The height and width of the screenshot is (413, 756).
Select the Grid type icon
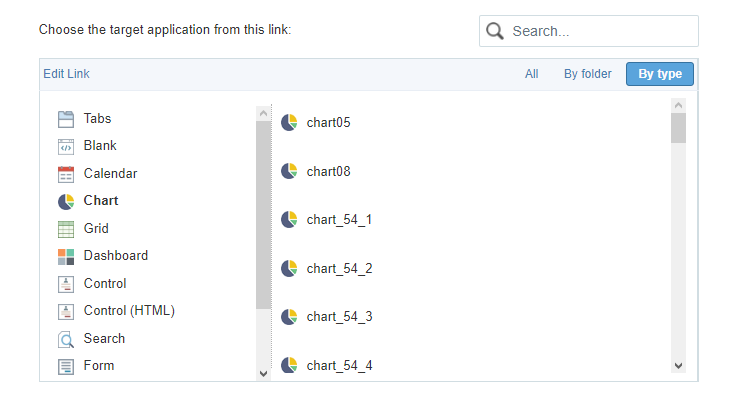[66, 229]
